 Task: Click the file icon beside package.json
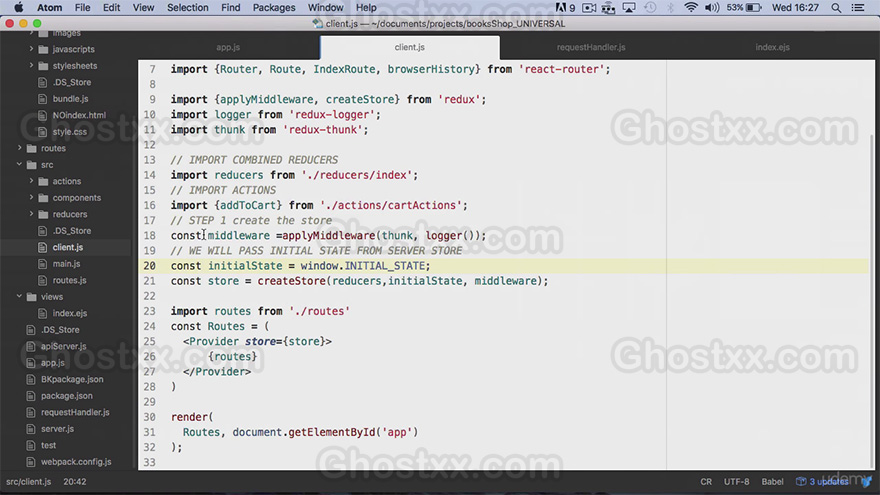[31, 396]
